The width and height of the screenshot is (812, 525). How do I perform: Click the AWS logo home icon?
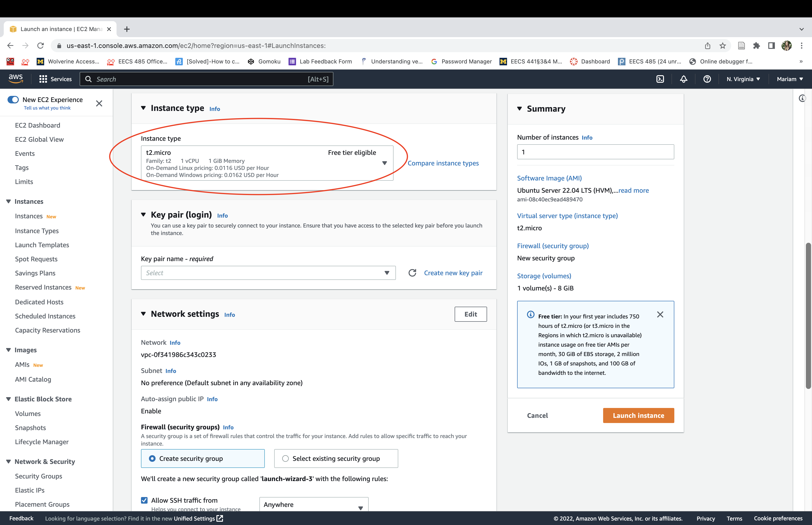(16, 78)
